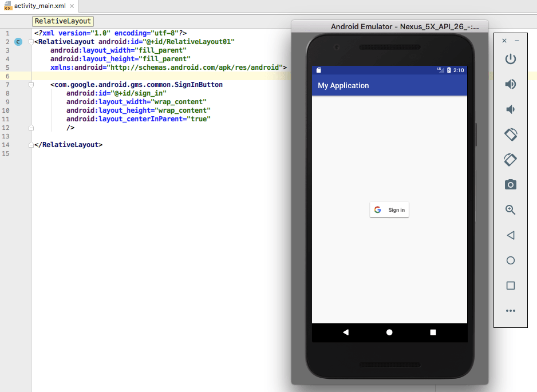Click the signal strength icon in status bar
The height and width of the screenshot is (392, 537).
click(x=440, y=70)
